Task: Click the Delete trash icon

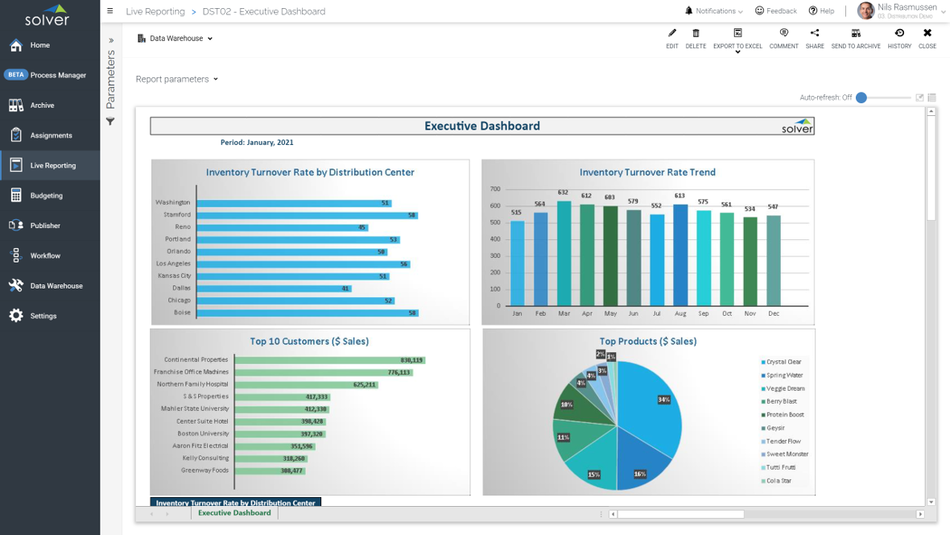Action: pyautogui.click(x=696, y=34)
